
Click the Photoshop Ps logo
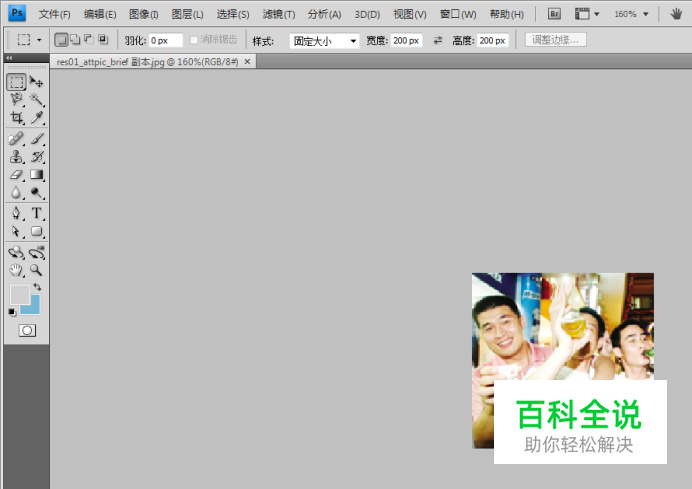tap(17, 13)
